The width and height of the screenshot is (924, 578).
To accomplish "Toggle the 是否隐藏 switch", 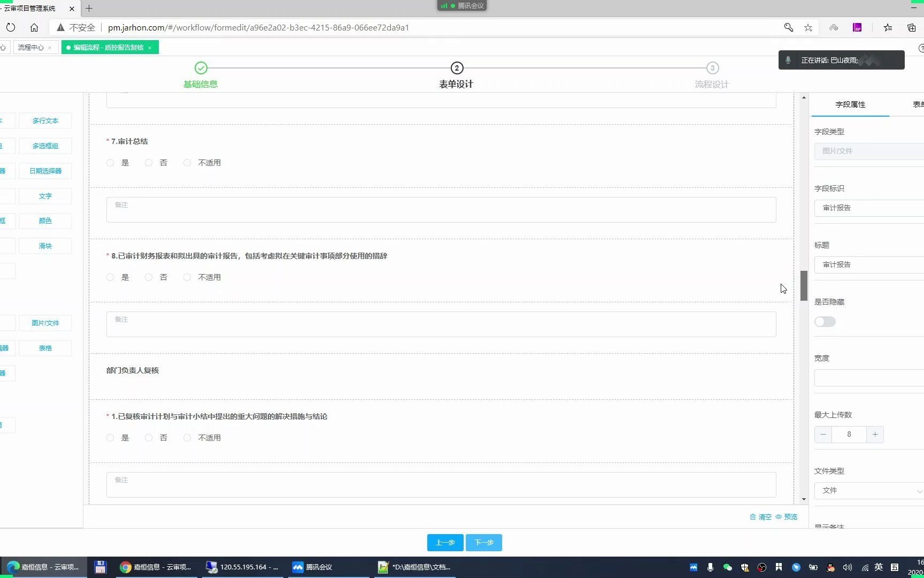I will (x=825, y=322).
